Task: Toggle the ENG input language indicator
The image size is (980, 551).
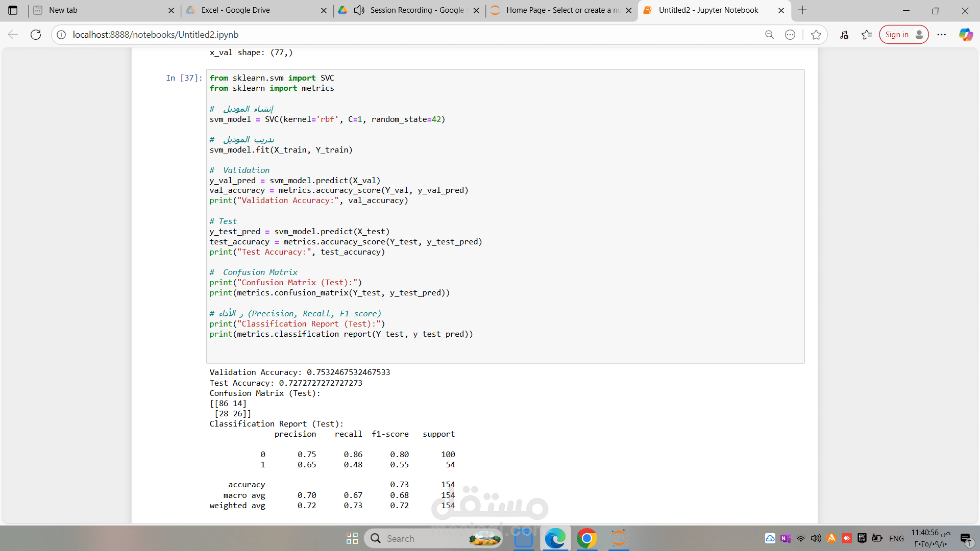Action: coord(896,538)
